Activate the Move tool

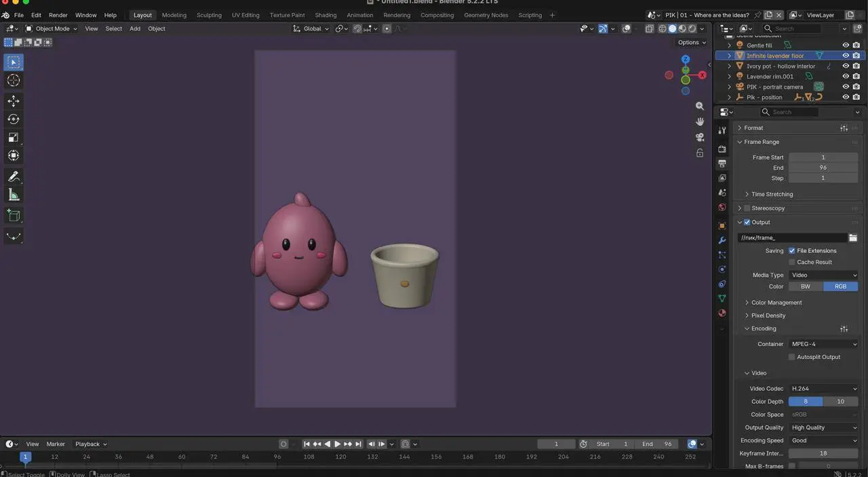(x=14, y=101)
